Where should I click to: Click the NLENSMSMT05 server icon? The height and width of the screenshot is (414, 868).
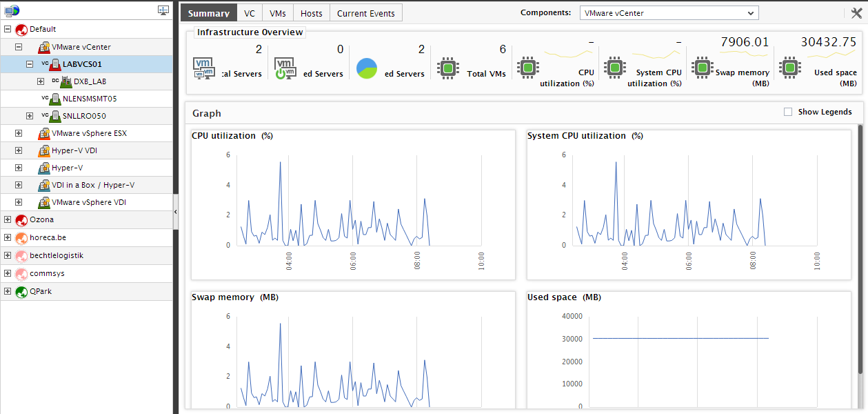[x=55, y=99]
